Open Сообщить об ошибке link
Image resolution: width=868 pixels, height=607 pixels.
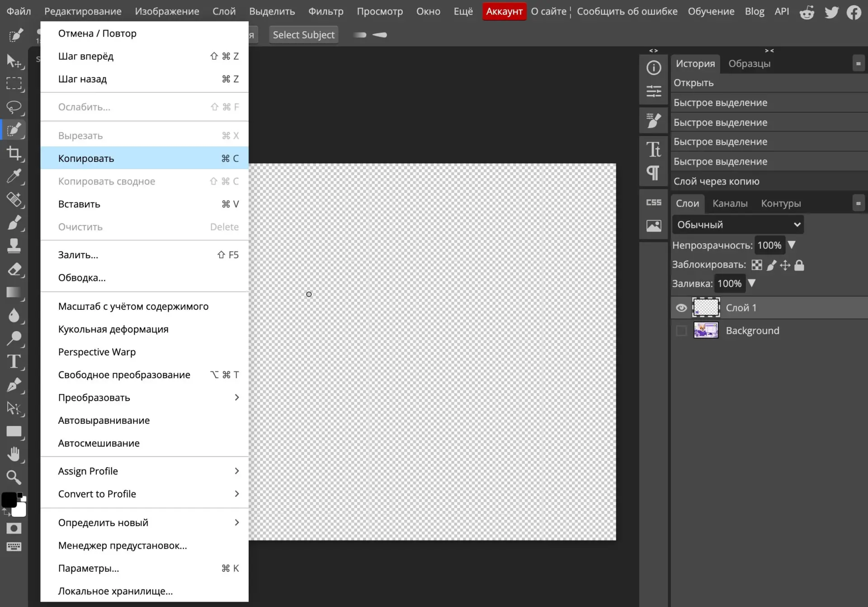[627, 11]
